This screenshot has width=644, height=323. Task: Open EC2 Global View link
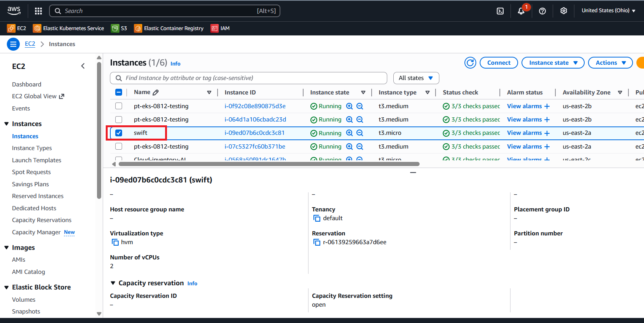[x=38, y=96]
